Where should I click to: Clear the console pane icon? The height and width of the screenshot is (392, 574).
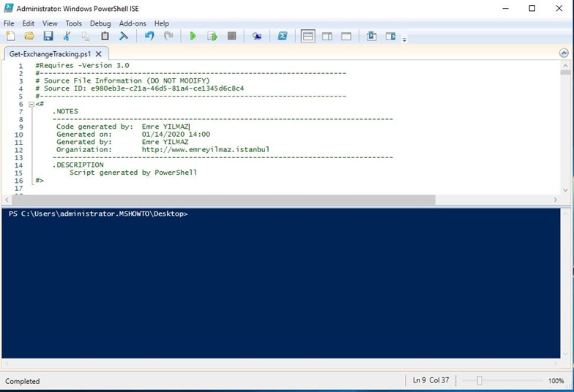tap(124, 37)
